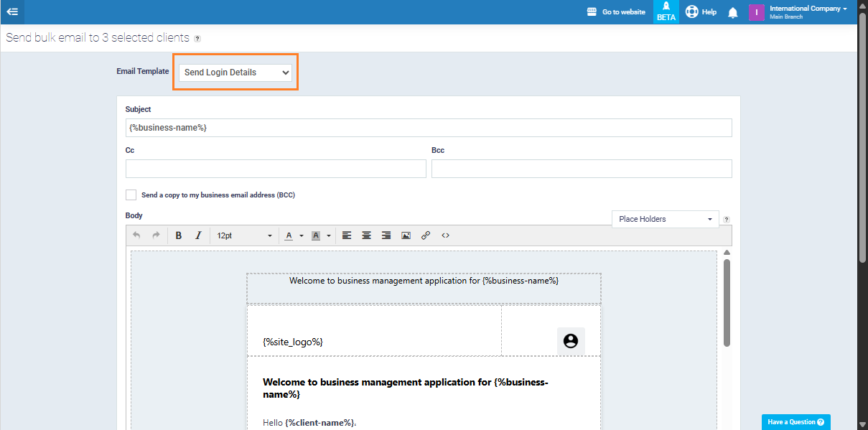This screenshot has height=430, width=868.
Task: Expand the Place Holders dropdown
Action: [x=665, y=219]
